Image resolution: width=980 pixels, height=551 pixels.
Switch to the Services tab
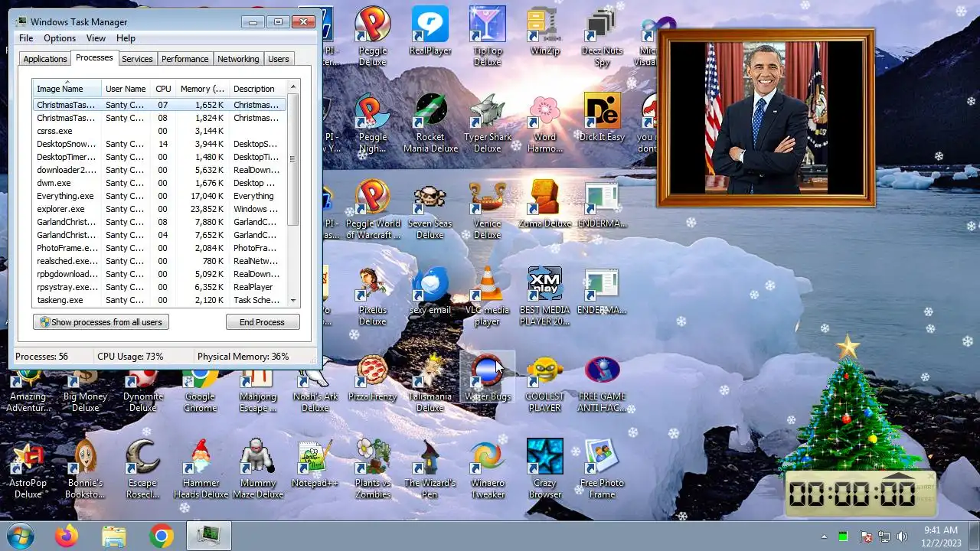tap(137, 59)
